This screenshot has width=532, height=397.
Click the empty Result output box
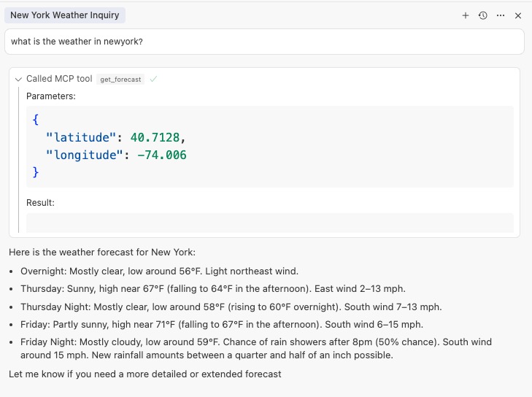point(269,223)
